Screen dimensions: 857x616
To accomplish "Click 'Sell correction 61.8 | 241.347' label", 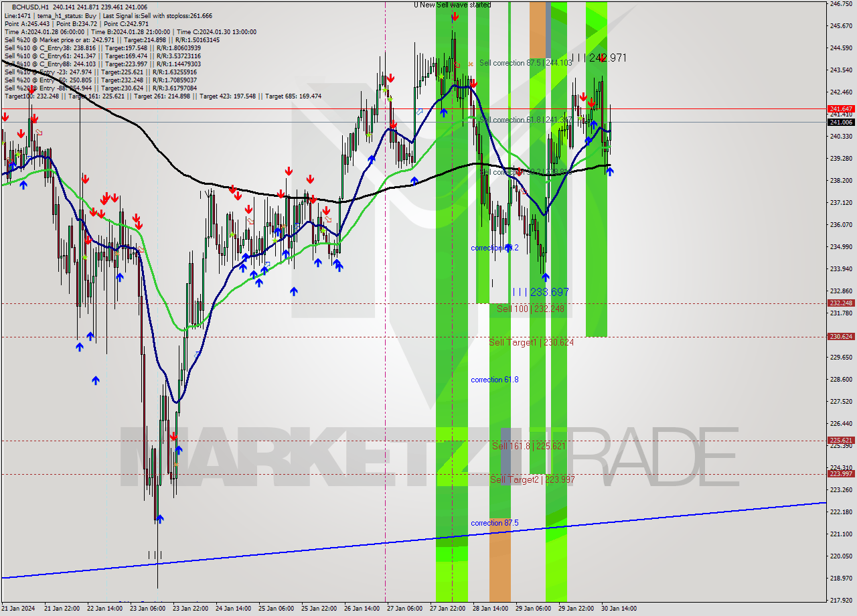I will click(x=526, y=120).
